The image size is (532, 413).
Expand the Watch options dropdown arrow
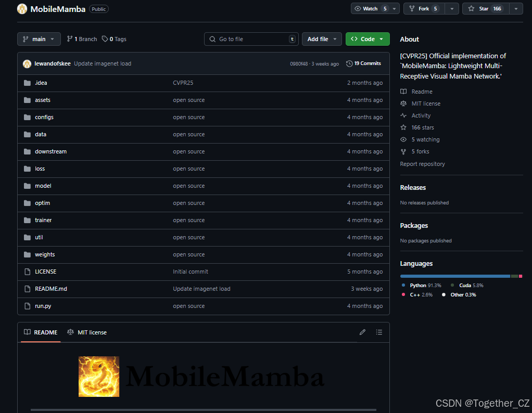(x=394, y=9)
